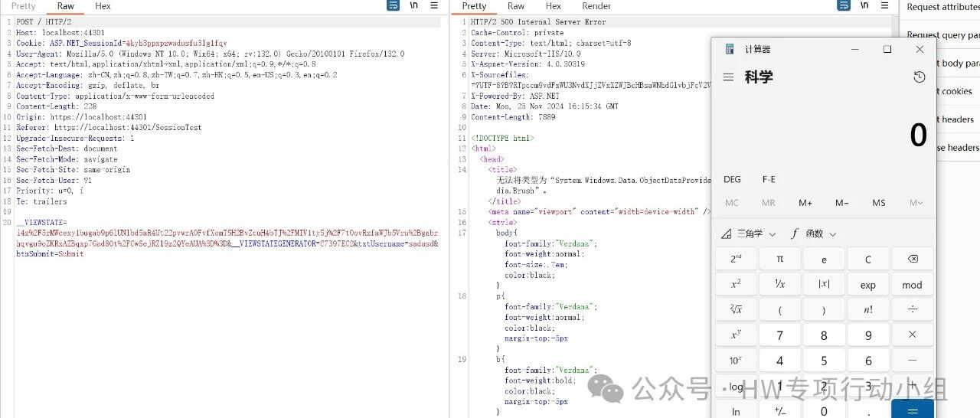The width and height of the screenshot is (980, 418).
Task: Open the calculator history panel
Action: pyautogui.click(x=920, y=77)
